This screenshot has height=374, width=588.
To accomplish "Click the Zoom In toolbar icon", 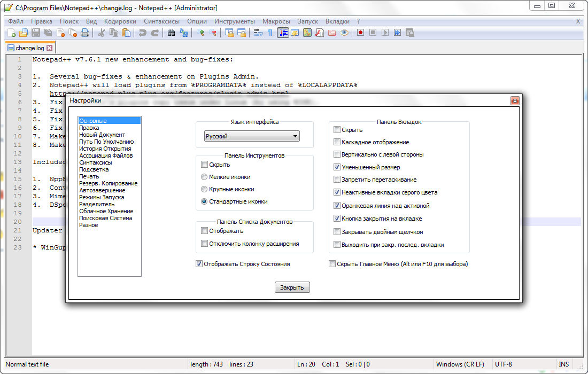I will [x=200, y=33].
